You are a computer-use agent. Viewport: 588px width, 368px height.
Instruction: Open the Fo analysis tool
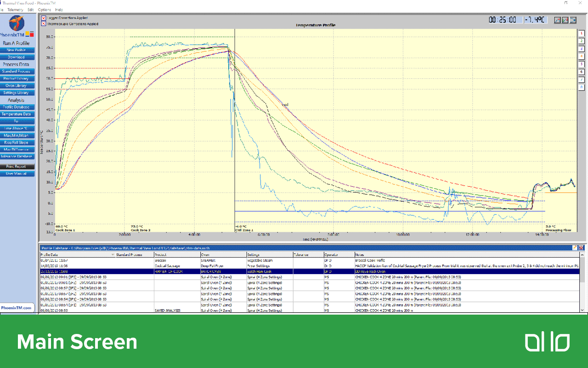(x=18, y=121)
